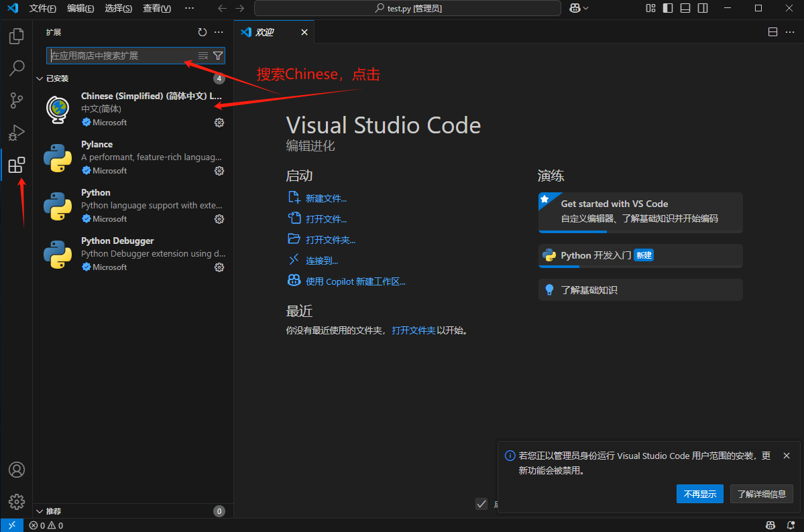Select the Python Debugger extension entry
This screenshot has width=804, height=532.
(133, 254)
